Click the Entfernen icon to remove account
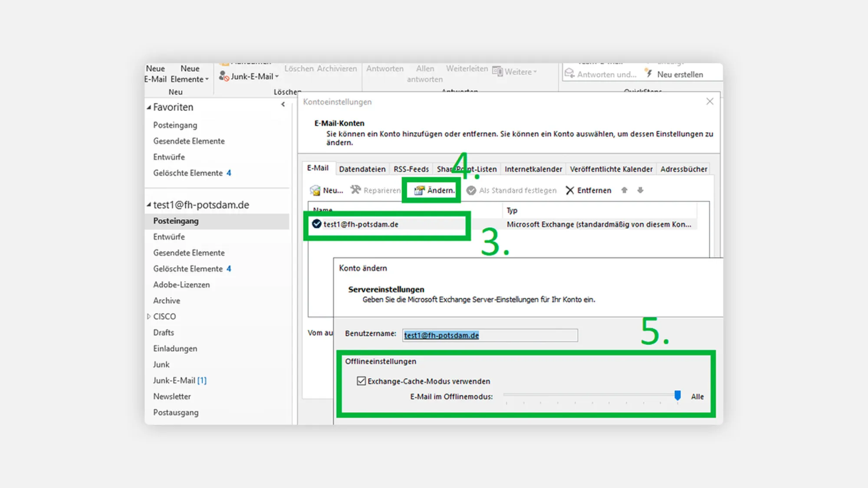Screen dimensions: 868x488 [589, 190]
